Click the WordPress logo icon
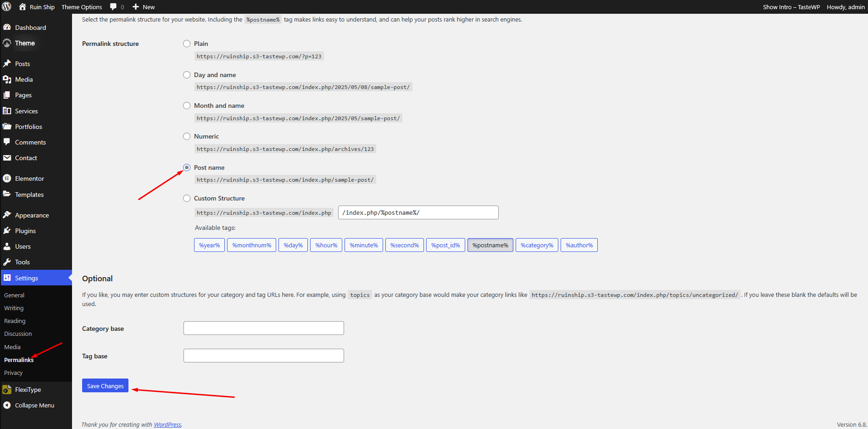The image size is (868, 429). point(6,7)
